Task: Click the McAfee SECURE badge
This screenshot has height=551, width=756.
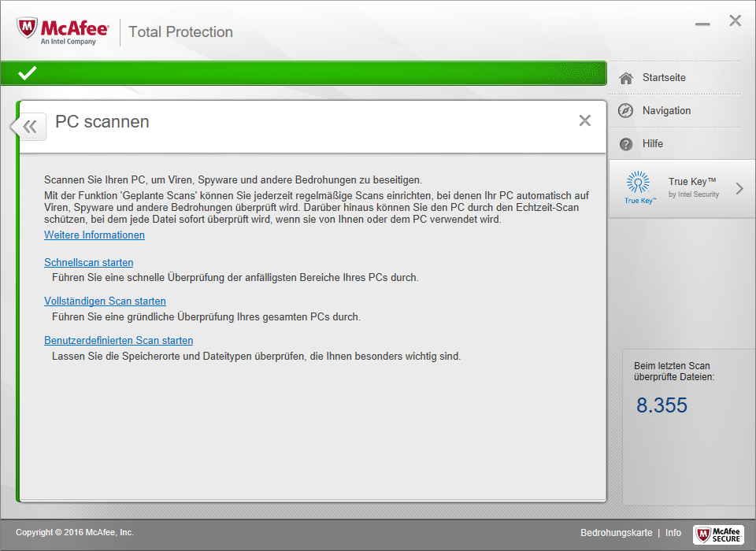Action: tap(718, 534)
